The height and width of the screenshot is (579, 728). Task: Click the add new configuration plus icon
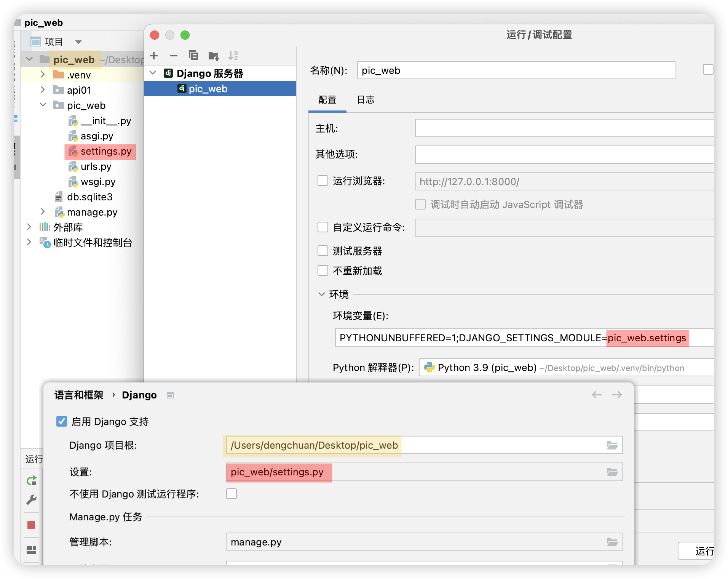(x=154, y=56)
